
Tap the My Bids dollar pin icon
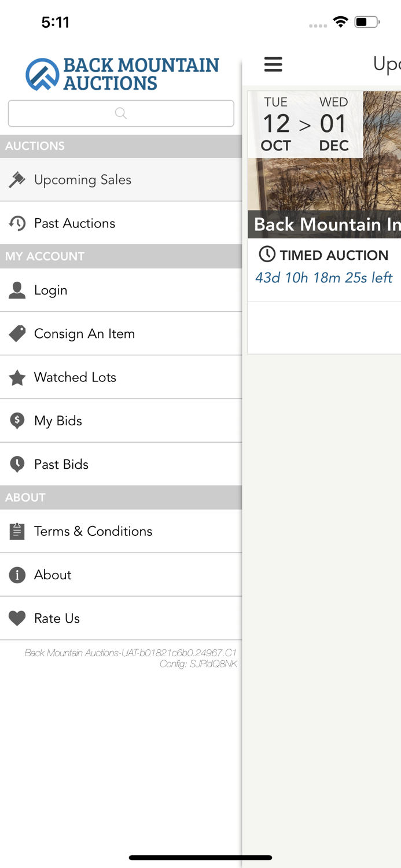[17, 420]
